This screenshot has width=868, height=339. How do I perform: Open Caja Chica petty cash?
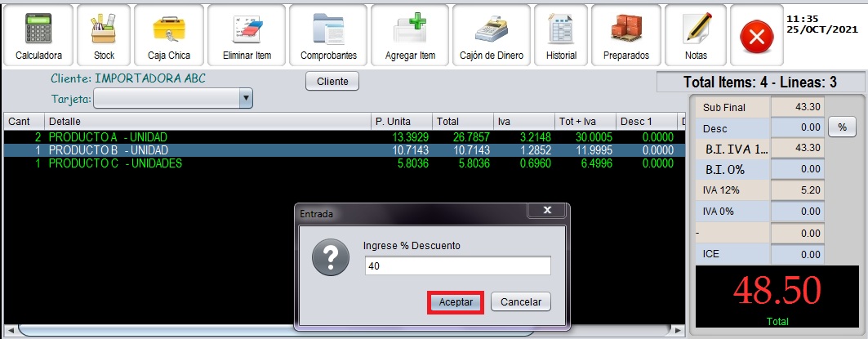[x=168, y=35]
